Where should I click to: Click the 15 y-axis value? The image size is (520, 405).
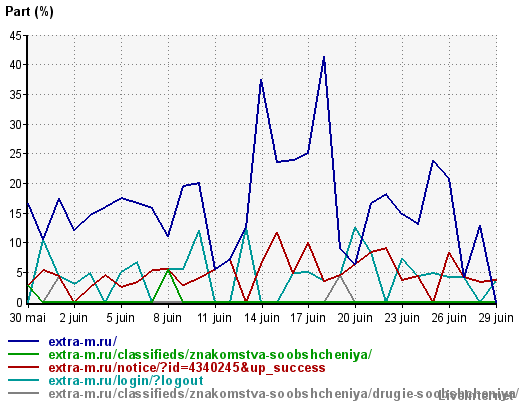tap(15, 213)
